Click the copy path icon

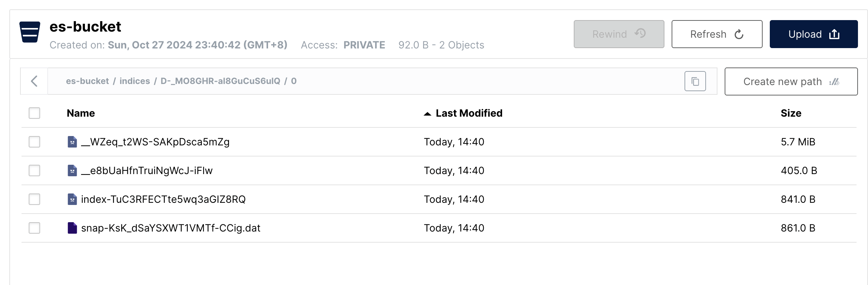click(695, 81)
